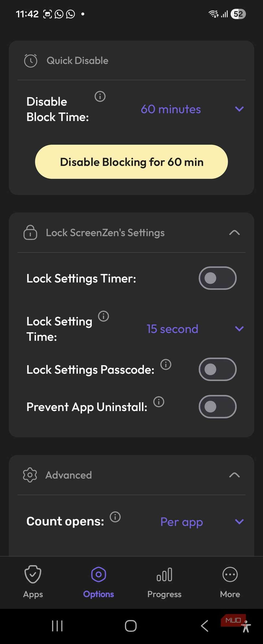The image size is (263, 644).
Task: Open the info tooltip for Prevent App Uninstall
Action: pyautogui.click(x=159, y=402)
